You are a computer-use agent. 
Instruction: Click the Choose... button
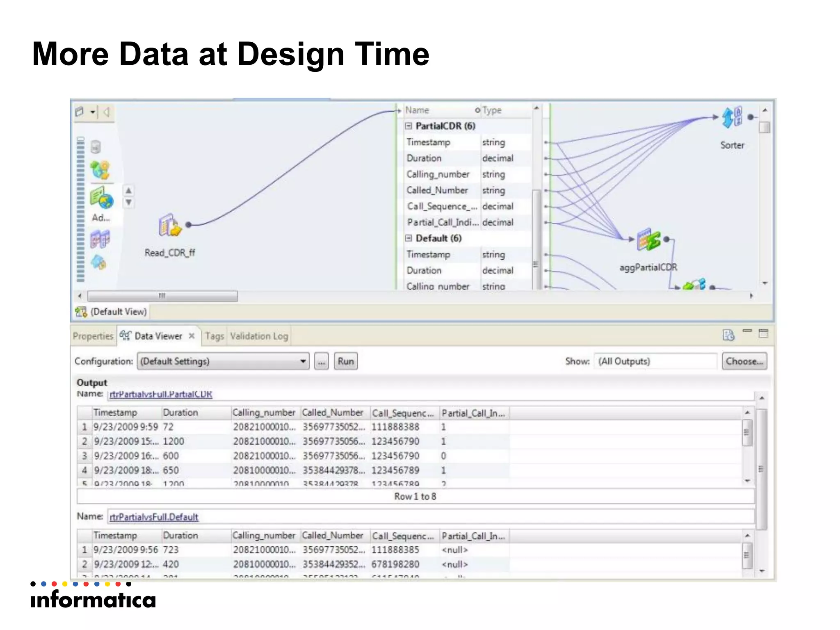click(744, 361)
